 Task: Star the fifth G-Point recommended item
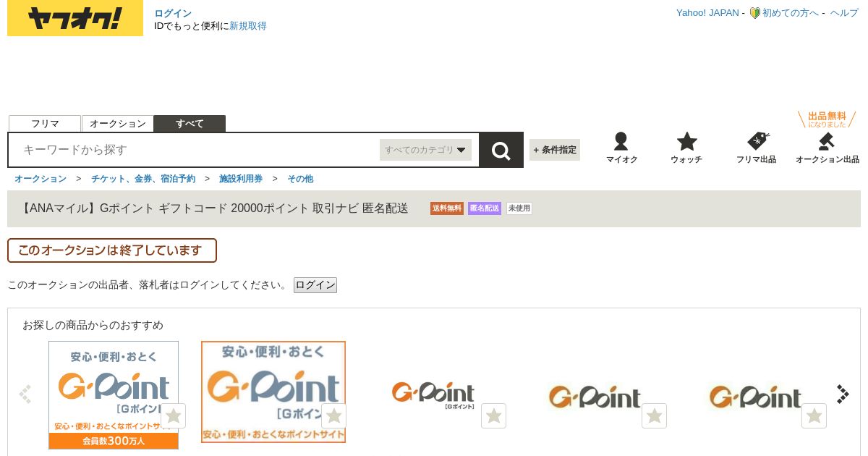tap(814, 416)
